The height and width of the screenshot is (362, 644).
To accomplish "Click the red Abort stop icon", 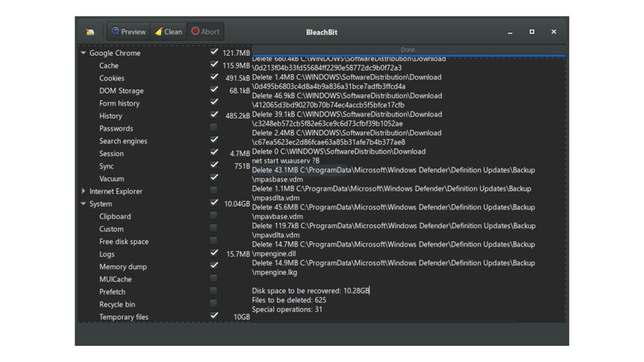I will click(x=195, y=31).
